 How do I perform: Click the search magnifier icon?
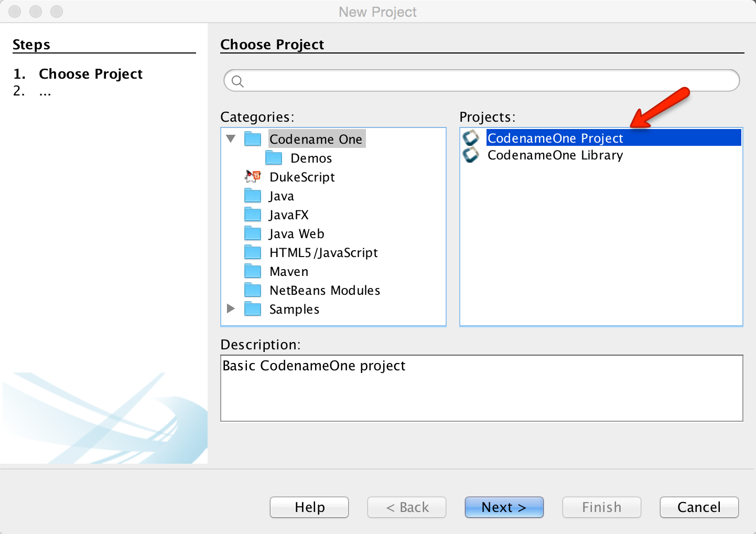click(x=237, y=81)
